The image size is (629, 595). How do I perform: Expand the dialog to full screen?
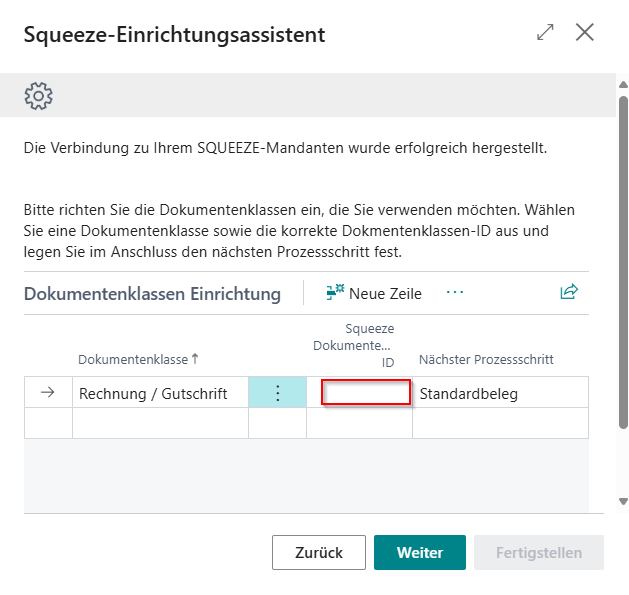[x=545, y=33]
